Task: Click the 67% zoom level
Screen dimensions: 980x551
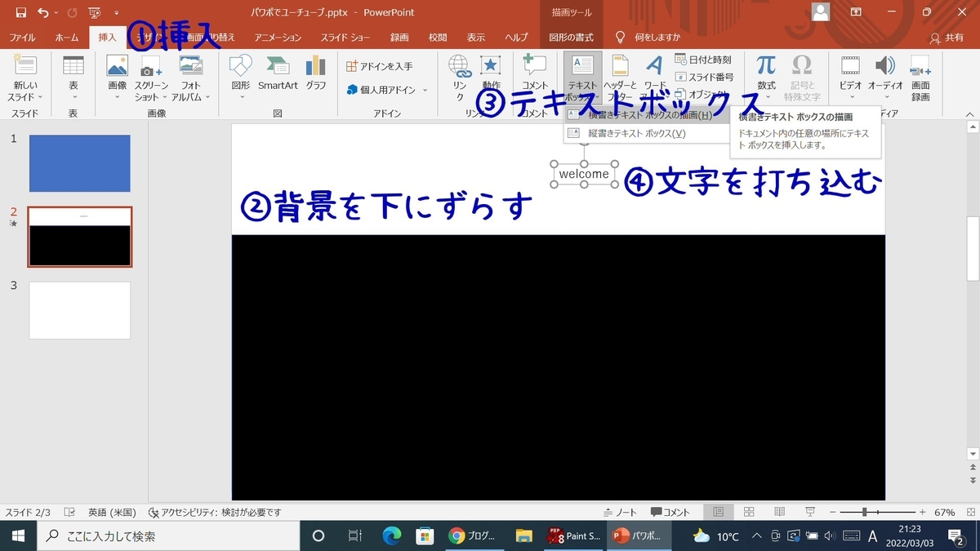Action: 945,512
